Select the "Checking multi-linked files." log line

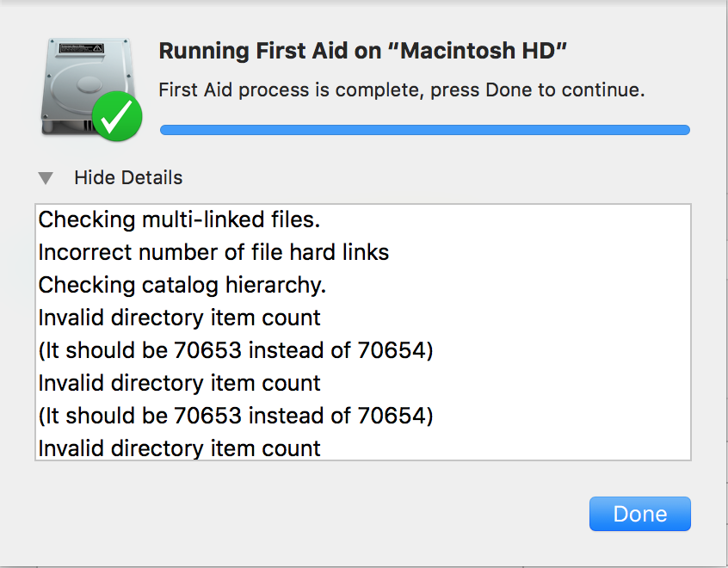179,219
